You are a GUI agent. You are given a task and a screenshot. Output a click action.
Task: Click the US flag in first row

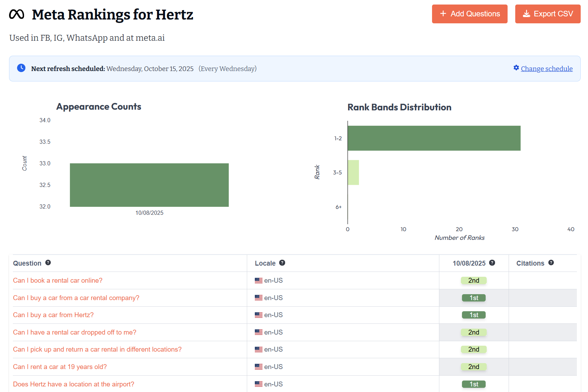coord(258,281)
